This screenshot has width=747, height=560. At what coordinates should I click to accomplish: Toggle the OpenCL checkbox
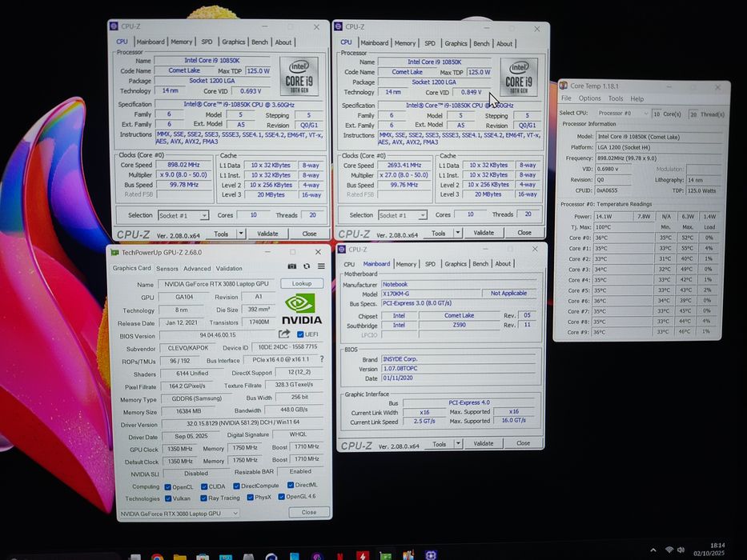(167, 486)
